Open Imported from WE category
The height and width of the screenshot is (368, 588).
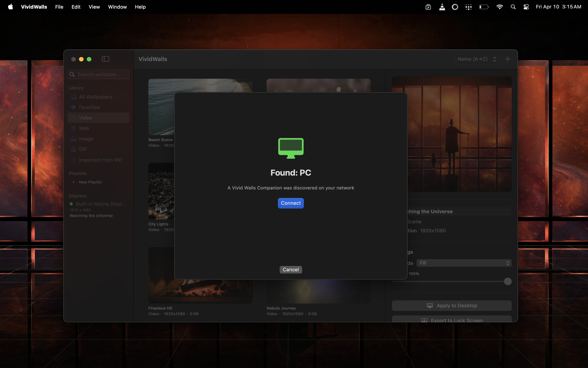click(98, 160)
